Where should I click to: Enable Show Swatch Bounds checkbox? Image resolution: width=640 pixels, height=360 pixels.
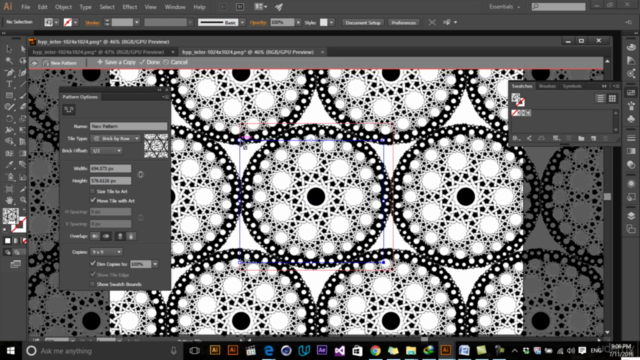92,284
